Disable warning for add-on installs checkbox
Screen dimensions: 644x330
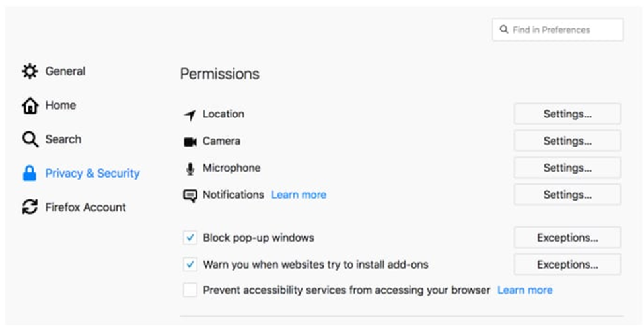click(190, 265)
